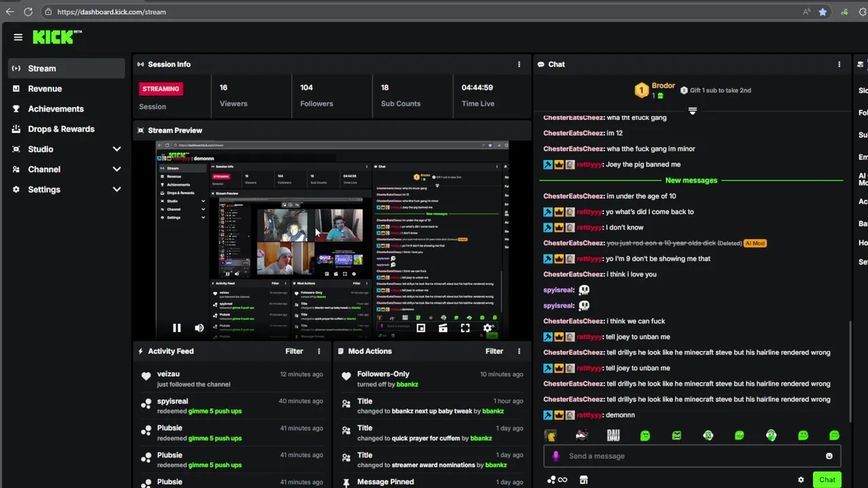
Task: Click the veizau follow heart icon
Action: coord(146,376)
